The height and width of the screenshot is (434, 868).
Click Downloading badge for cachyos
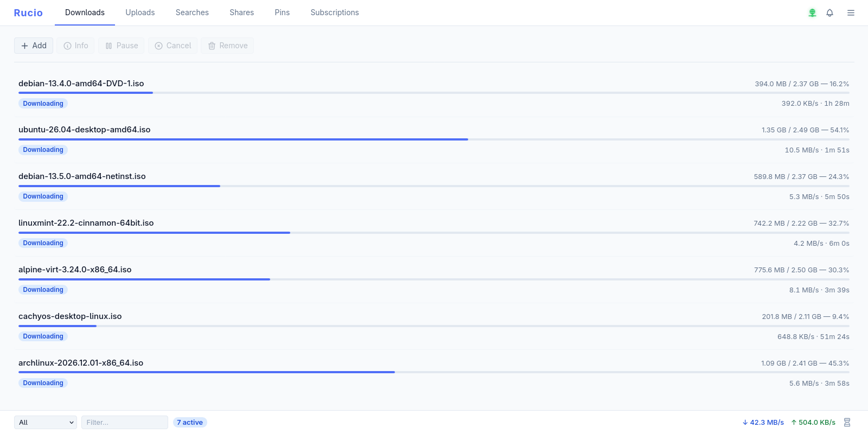point(43,336)
